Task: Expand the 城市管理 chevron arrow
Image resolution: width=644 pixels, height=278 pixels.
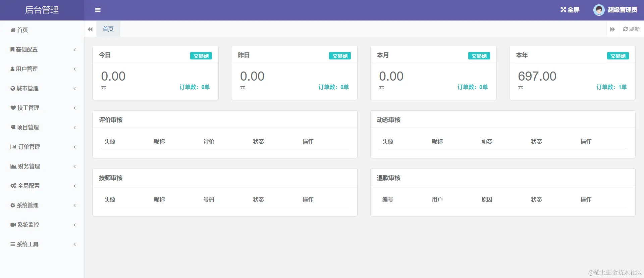Action: [75, 89]
